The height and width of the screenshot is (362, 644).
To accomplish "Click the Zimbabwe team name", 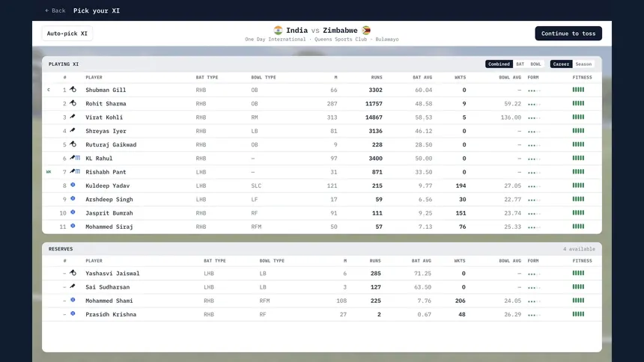I will (x=340, y=31).
